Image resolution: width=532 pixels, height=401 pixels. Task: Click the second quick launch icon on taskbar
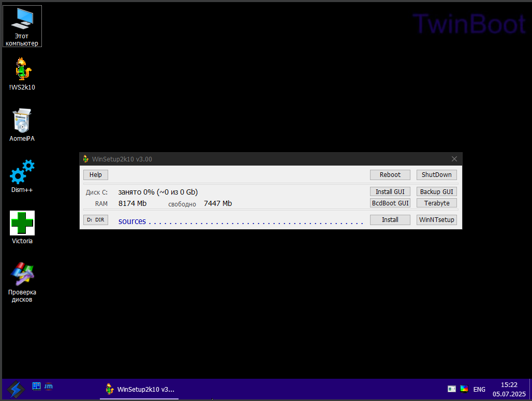pyautogui.click(x=49, y=386)
